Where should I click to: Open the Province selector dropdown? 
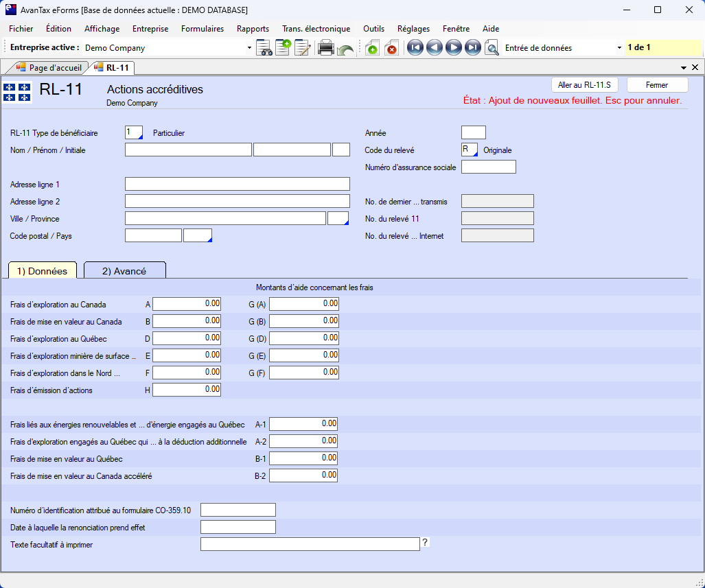tap(338, 219)
